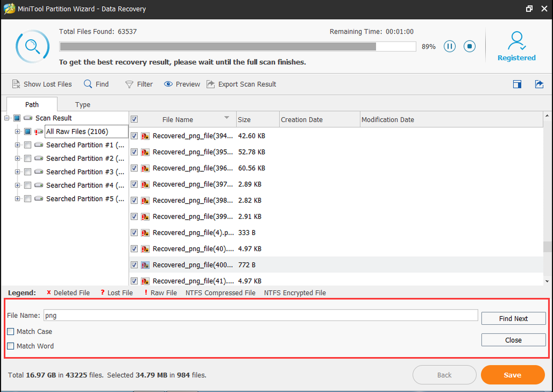This screenshot has width=553, height=392.
Task: Pause the running scan
Action: tap(450, 46)
